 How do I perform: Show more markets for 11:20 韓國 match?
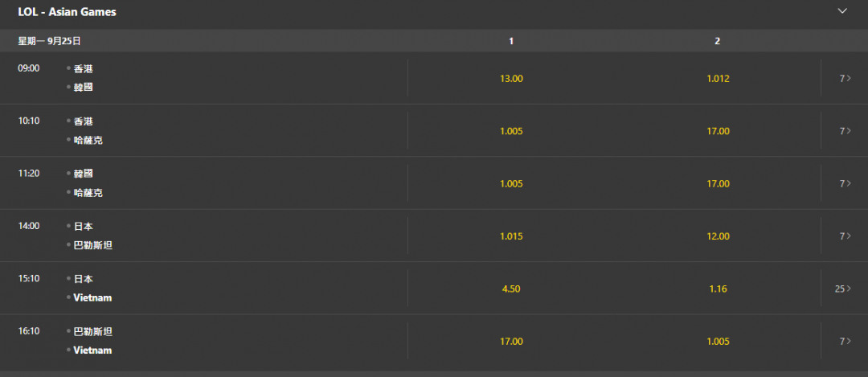click(845, 183)
